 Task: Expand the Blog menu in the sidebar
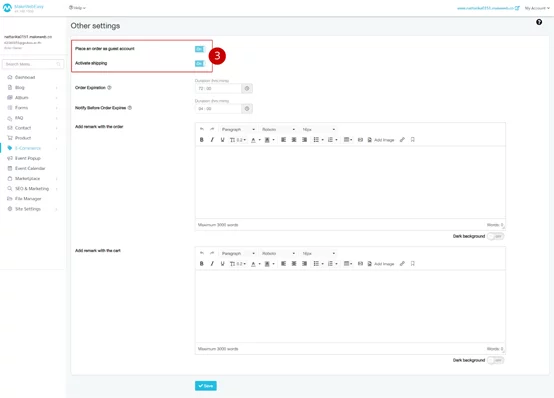tap(32, 87)
